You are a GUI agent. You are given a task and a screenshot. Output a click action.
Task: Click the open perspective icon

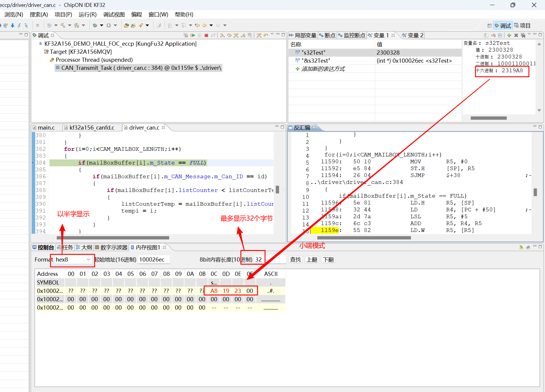click(489, 26)
